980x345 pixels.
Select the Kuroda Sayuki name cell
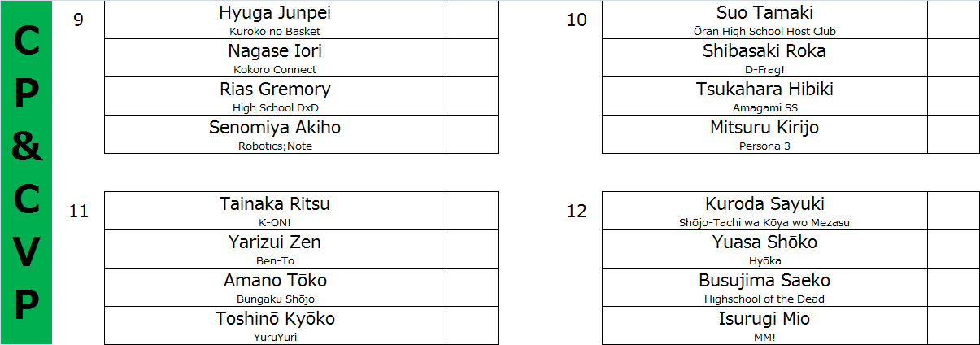pos(764,211)
